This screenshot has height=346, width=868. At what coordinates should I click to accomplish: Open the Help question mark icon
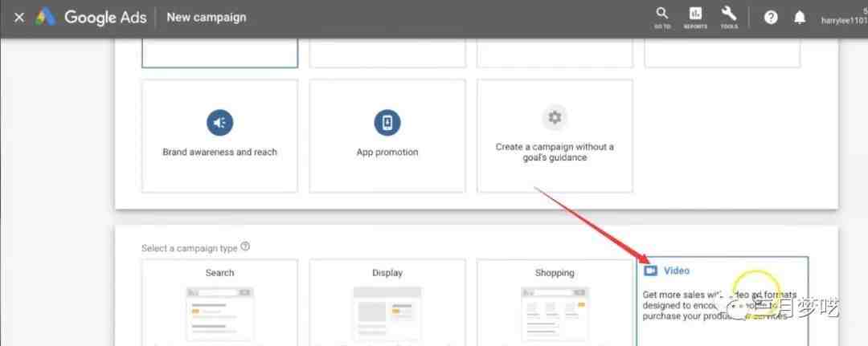(771, 17)
